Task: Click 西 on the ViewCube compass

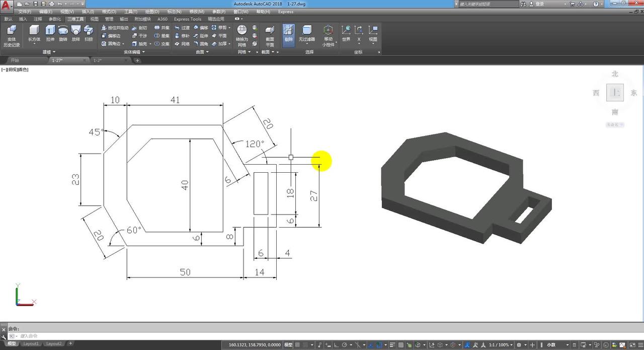Action: (x=595, y=93)
